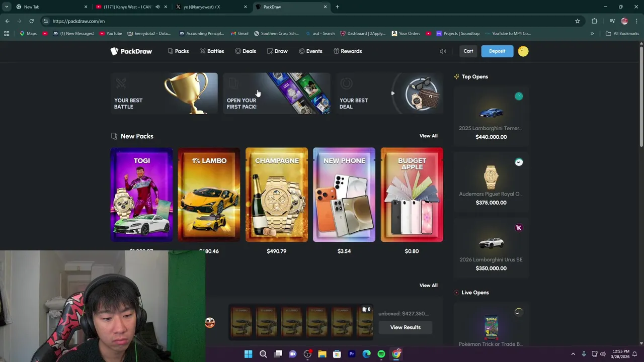Screen dimensions: 644x362
Task: Click teal user avatar on Lamborghini Temerario card
Action: 519,96
